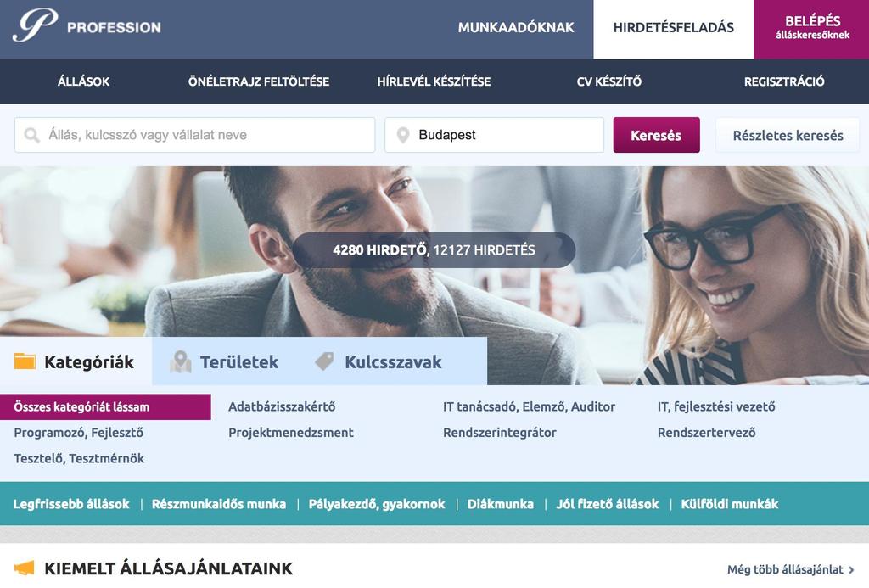Click the Profession P logo

pos(35,25)
